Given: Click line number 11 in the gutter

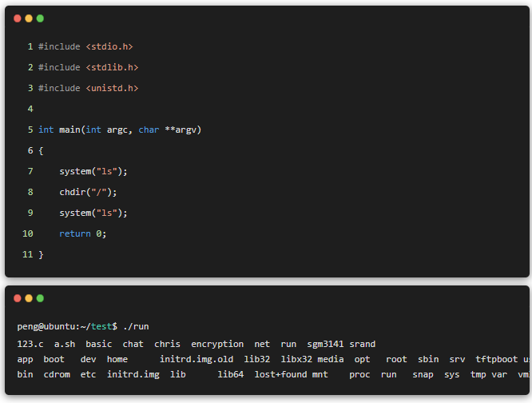Looking at the screenshot, I should click(x=28, y=254).
